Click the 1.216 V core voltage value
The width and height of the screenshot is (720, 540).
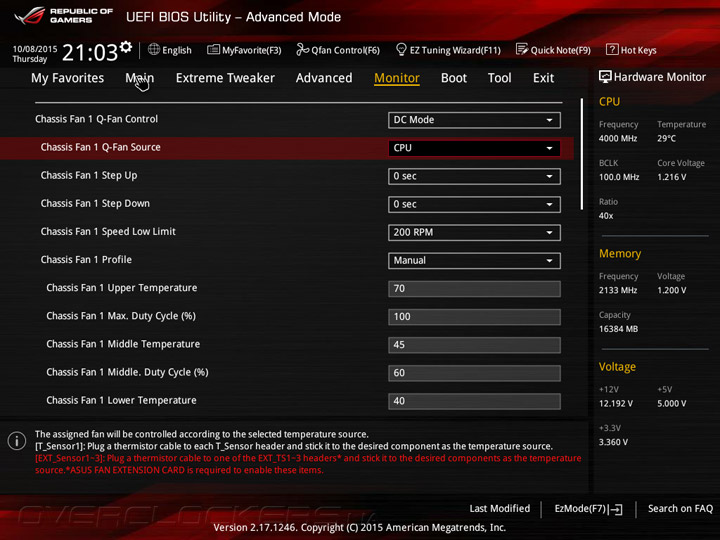(x=672, y=177)
